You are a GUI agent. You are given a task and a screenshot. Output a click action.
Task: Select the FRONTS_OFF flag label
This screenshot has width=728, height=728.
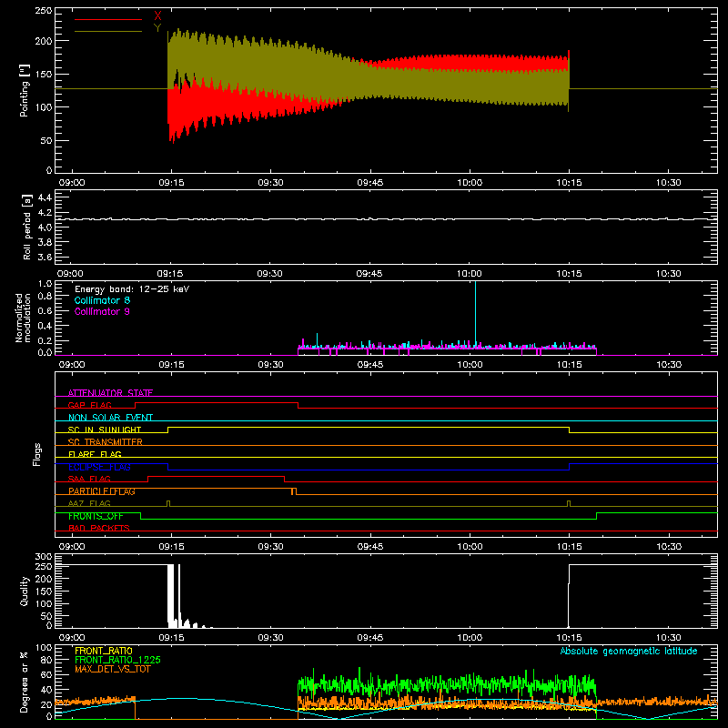pyautogui.click(x=96, y=516)
